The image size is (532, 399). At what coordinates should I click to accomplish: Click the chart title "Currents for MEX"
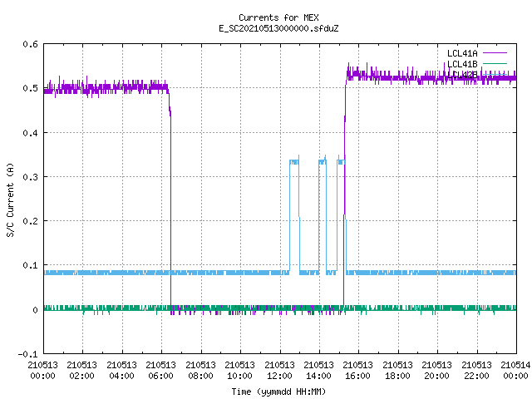click(x=278, y=17)
